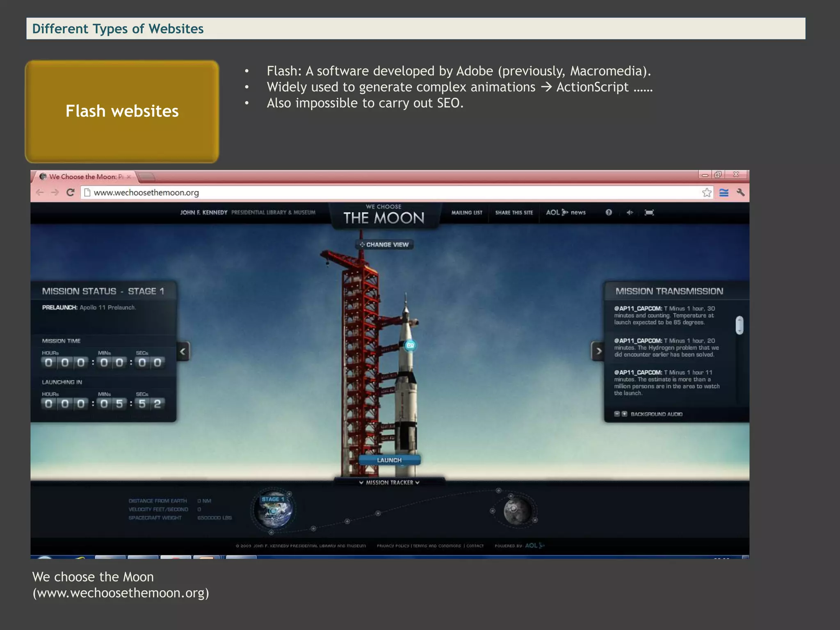Image resolution: width=840 pixels, height=630 pixels.
Task: Click the Flash websites yellow box
Action: [122, 112]
